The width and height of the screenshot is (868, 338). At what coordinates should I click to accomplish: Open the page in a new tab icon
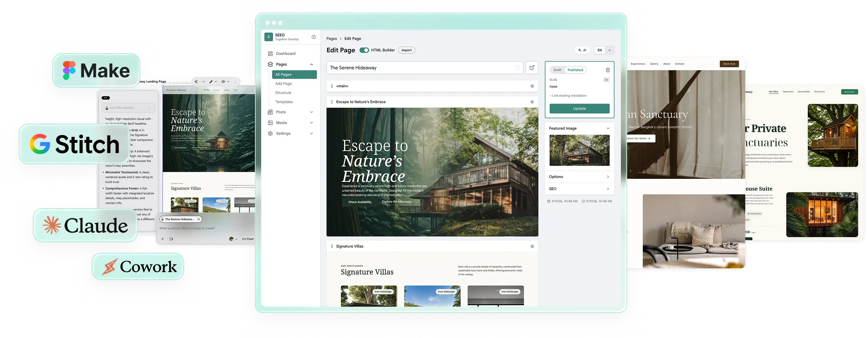coord(532,68)
